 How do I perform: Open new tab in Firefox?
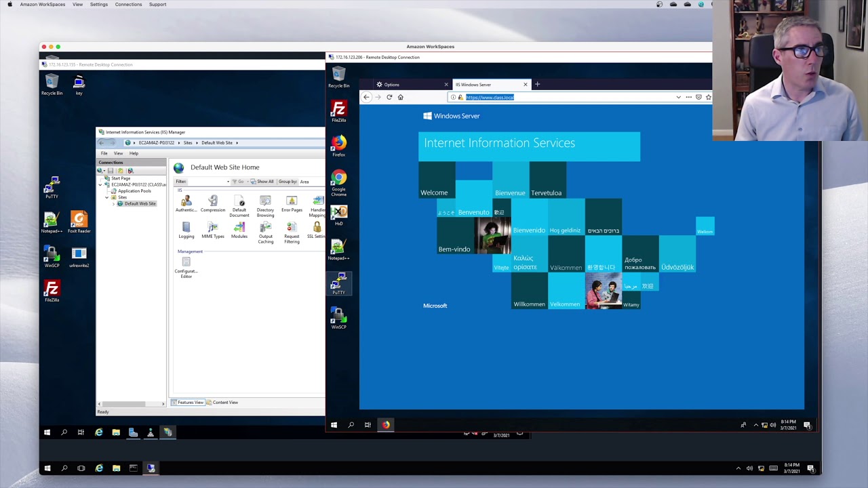(x=537, y=84)
